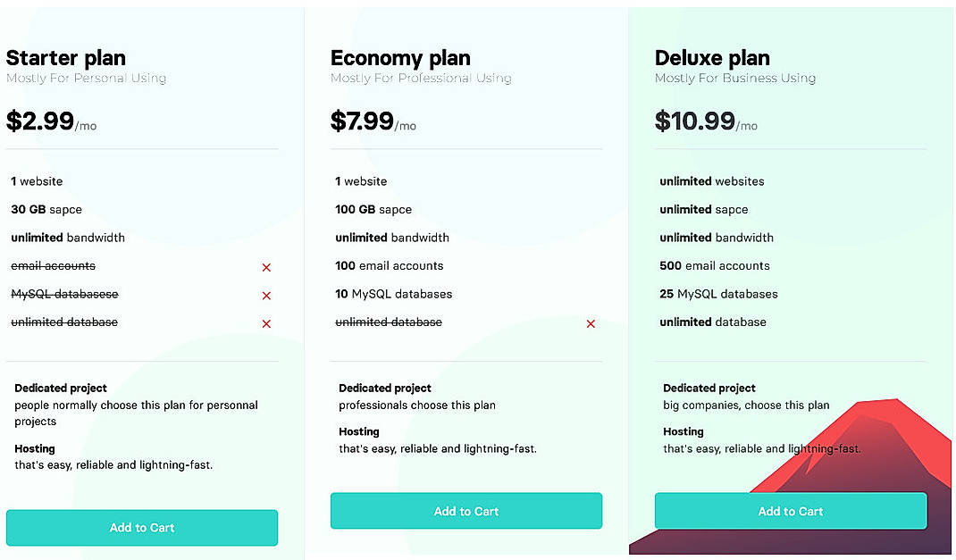Click 'Mostly For Business Using' subtitle
Image resolution: width=956 pixels, height=560 pixels.
pos(734,79)
